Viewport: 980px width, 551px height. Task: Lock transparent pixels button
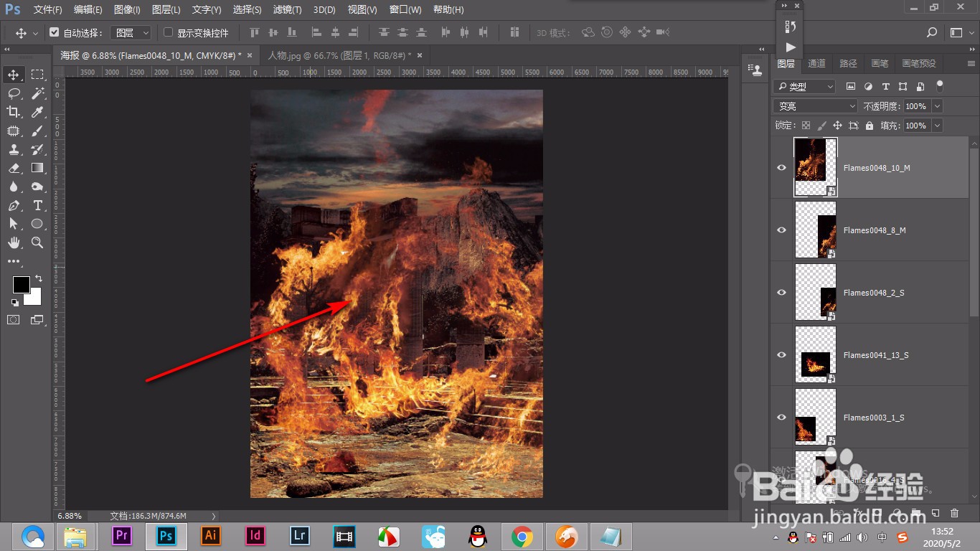click(806, 126)
